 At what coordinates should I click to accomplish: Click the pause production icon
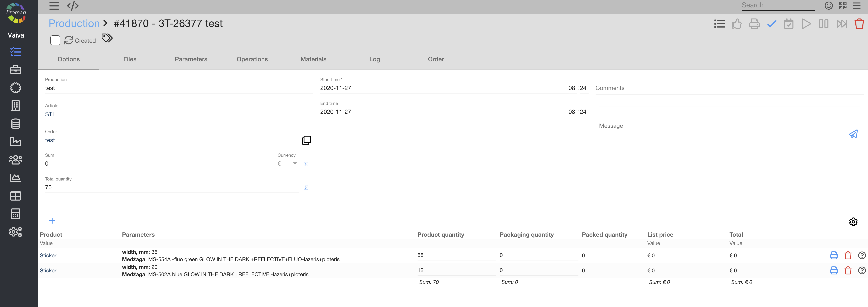coord(824,24)
